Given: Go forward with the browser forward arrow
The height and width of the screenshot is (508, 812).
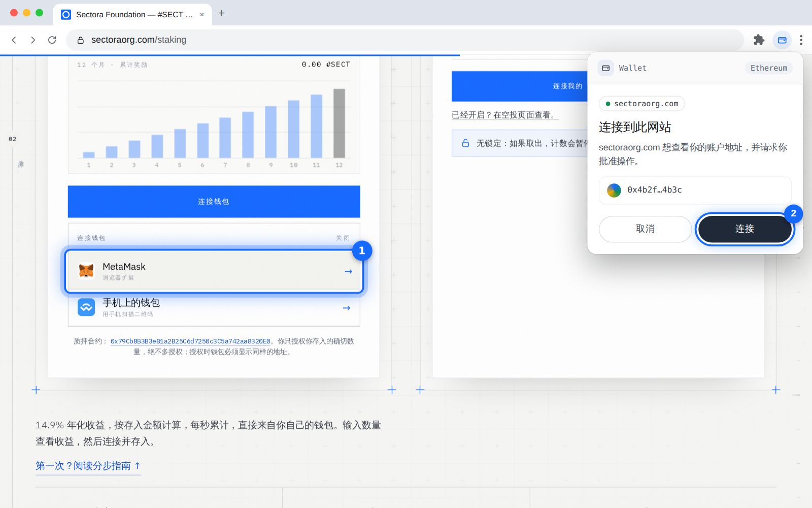Looking at the screenshot, I should (x=33, y=40).
